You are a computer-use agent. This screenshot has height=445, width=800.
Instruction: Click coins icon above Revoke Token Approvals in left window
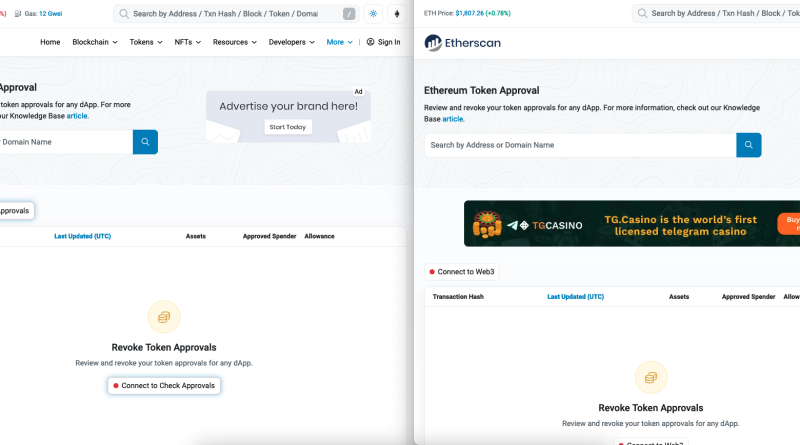[x=164, y=317]
